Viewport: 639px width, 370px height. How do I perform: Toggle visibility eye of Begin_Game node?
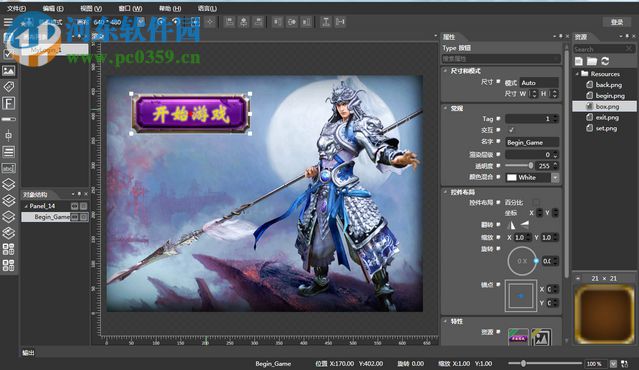pyautogui.click(x=75, y=217)
